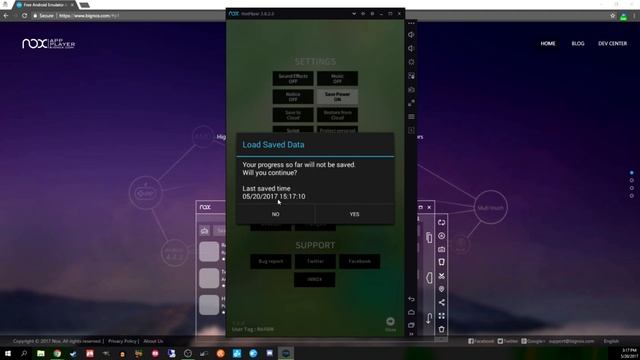
Task: Click the Nox volume down sidebar icon
Action: [x=411, y=48]
